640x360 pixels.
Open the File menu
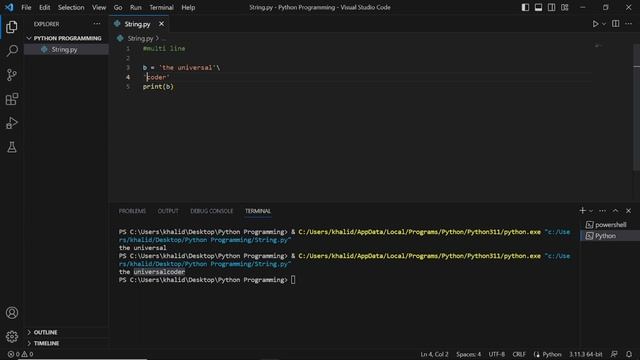pos(26,7)
